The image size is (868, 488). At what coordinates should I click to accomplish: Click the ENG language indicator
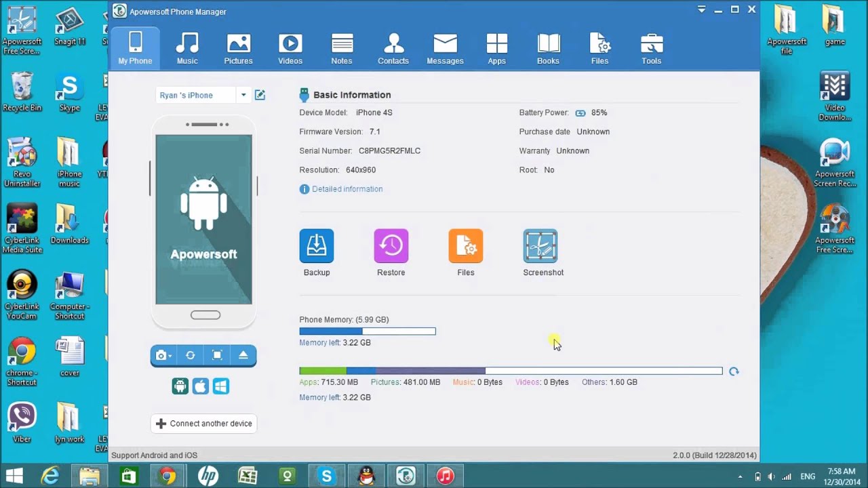(x=808, y=476)
